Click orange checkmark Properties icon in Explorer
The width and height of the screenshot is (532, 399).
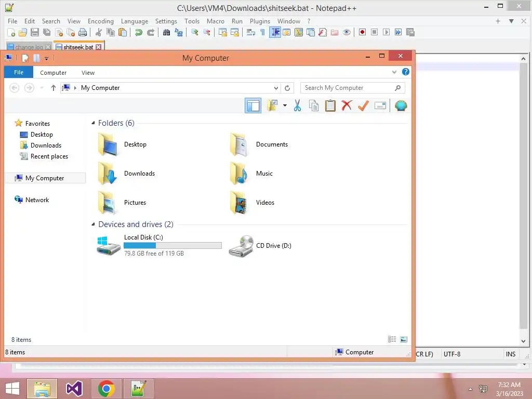pos(363,105)
